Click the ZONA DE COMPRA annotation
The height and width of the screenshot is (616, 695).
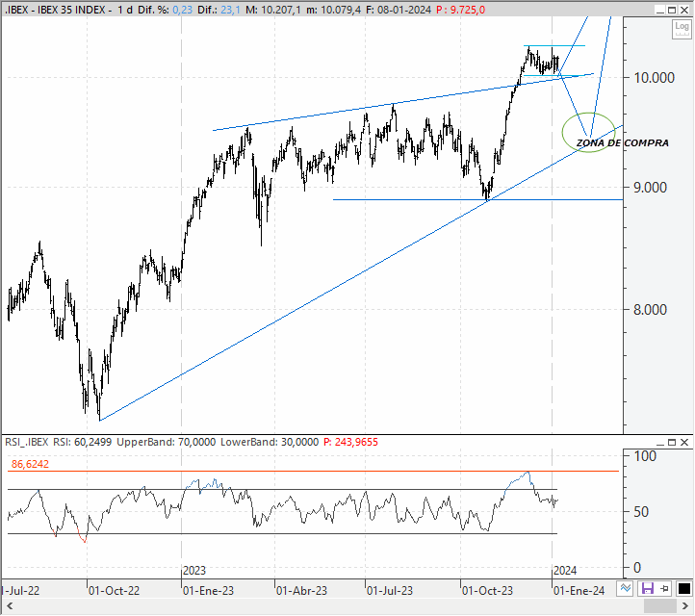pyautogui.click(x=622, y=143)
